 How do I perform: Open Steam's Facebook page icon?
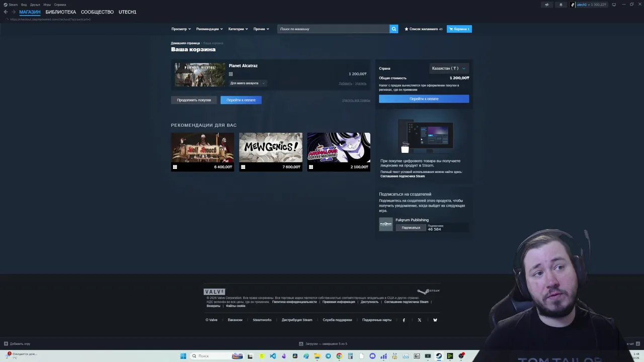tap(404, 320)
